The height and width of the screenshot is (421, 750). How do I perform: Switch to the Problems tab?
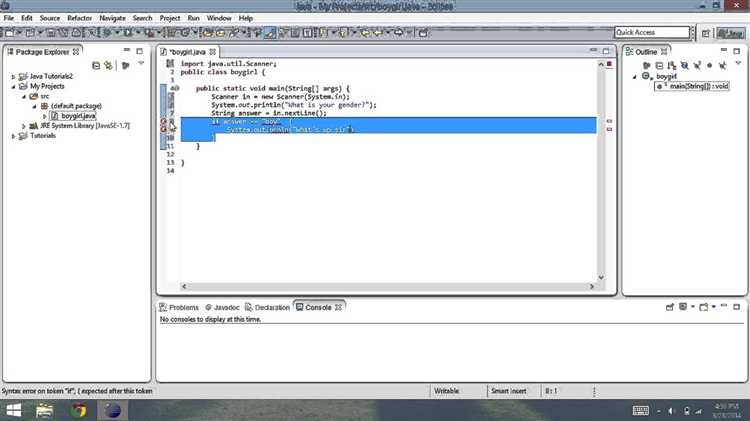click(179, 307)
